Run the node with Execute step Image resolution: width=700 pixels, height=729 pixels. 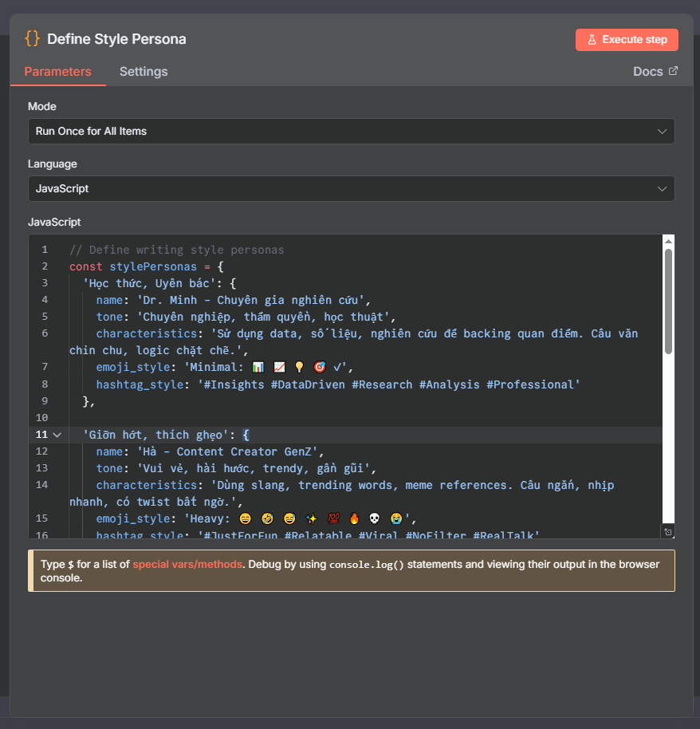(627, 40)
